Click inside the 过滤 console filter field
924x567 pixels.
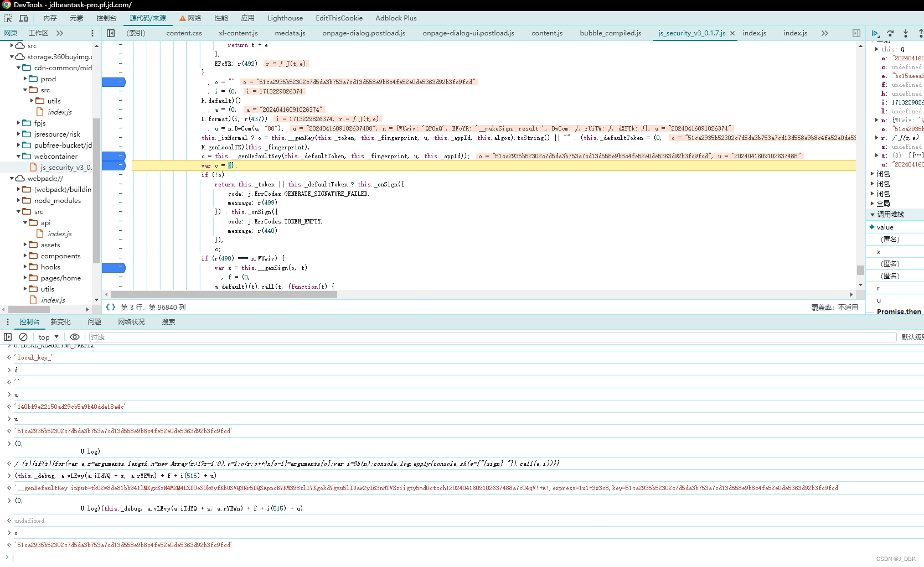pyautogui.click(x=221, y=337)
